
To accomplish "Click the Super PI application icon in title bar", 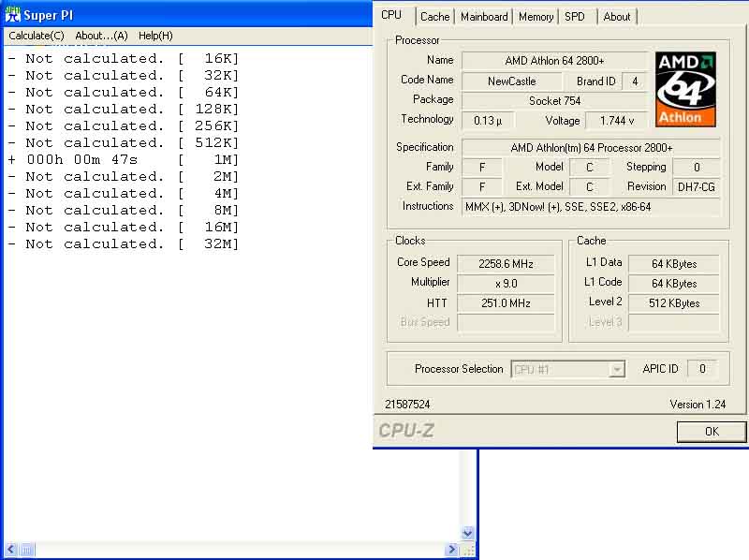I will (12, 14).
